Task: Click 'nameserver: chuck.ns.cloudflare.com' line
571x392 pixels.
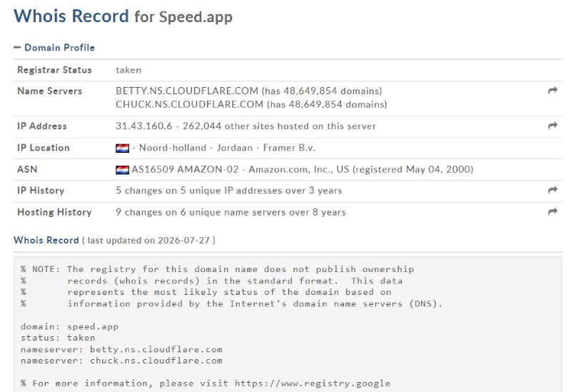Action: click(x=121, y=361)
